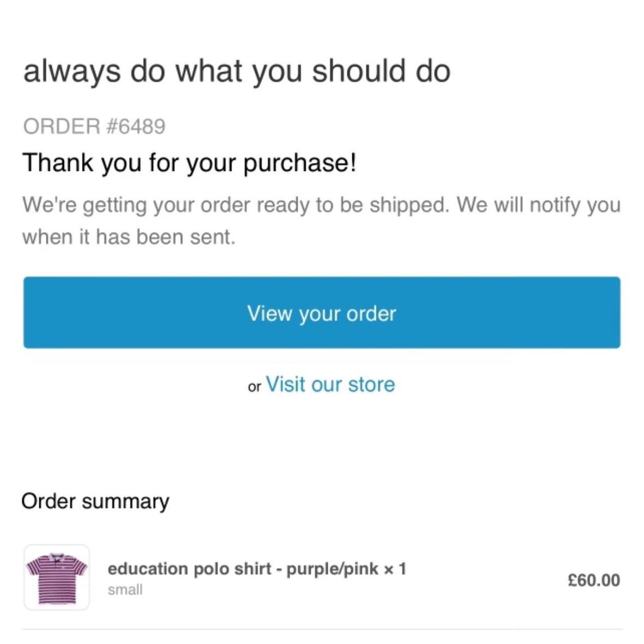This screenshot has width=644, height=644.
Task: Click the always do what you should do title
Action: pyautogui.click(x=236, y=71)
